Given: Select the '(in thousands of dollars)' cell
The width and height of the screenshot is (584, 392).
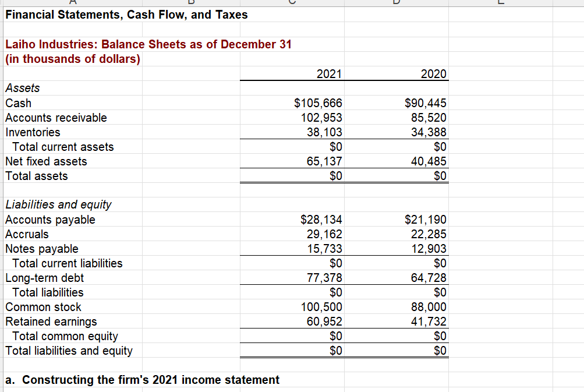Looking at the screenshot, I should pos(73,59).
